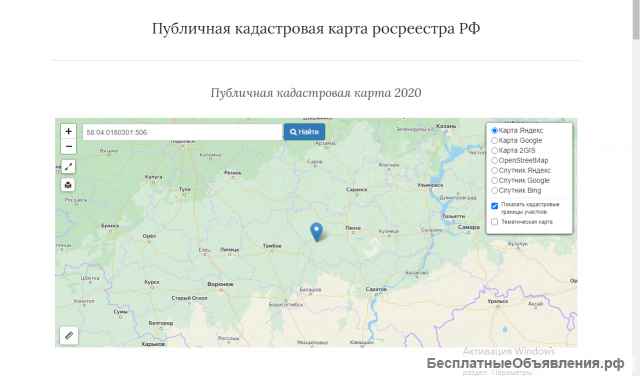Click Рязань city label on map
This screenshot has height=376, width=640.
coord(233,173)
